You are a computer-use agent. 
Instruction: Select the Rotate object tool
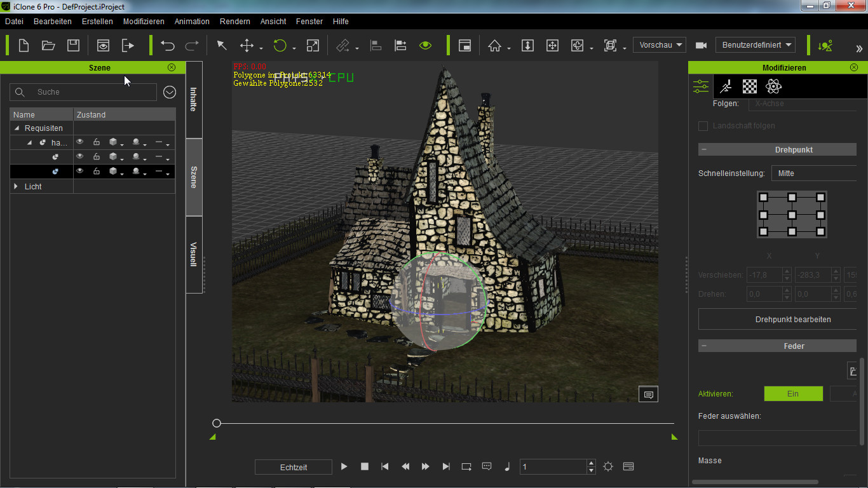point(280,46)
